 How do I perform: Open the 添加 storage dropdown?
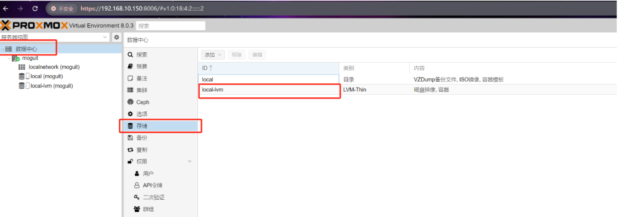point(213,55)
